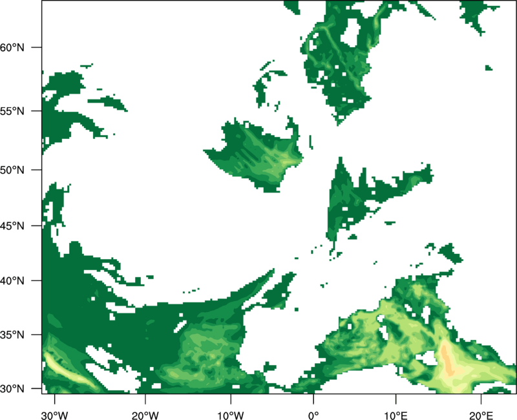Click the 10°E longitude label
Screen dimensions: 517x420
[396, 415]
